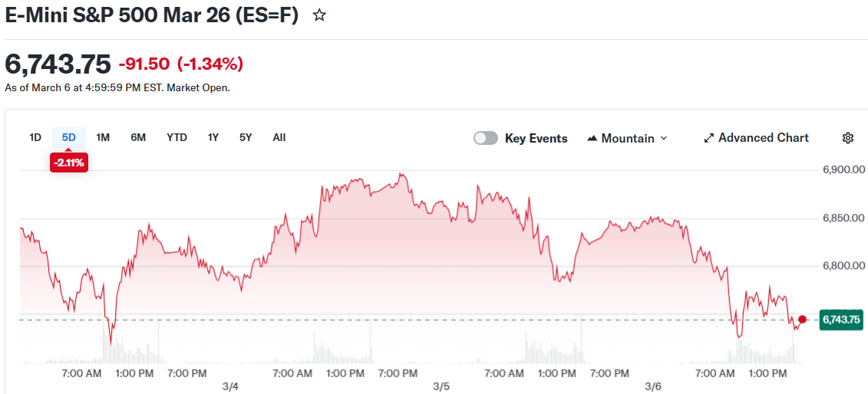Click the 3/6 date label on x-axis

point(653,386)
